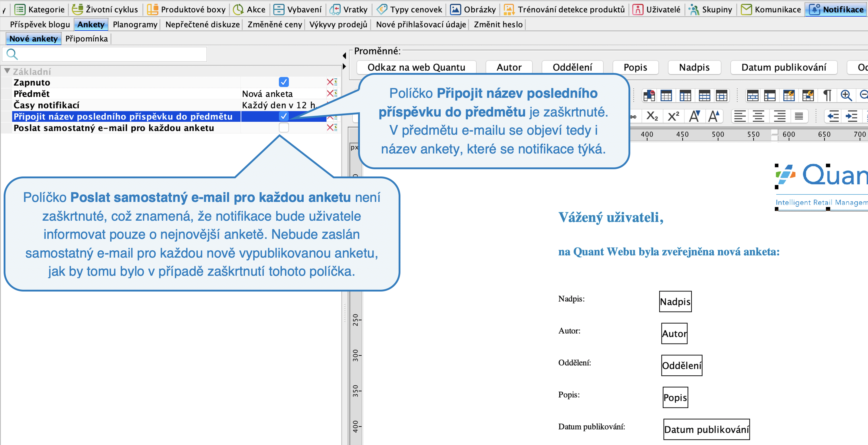The width and height of the screenshot is (868, 445).
Task: Insert Datum publikování variable button
Action: pyautogui.click(x=783, y=67)
